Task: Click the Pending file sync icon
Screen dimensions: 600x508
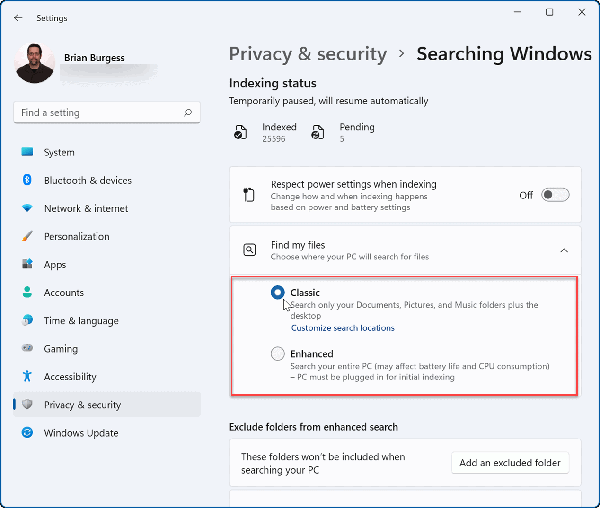Action: coord(317,132)
